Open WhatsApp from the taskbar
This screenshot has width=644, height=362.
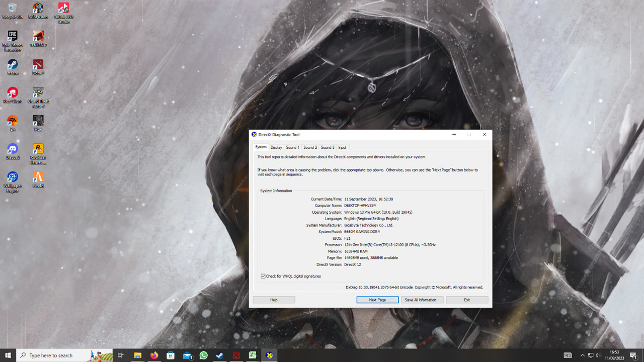pyautogui.click(x=204, y=355)
